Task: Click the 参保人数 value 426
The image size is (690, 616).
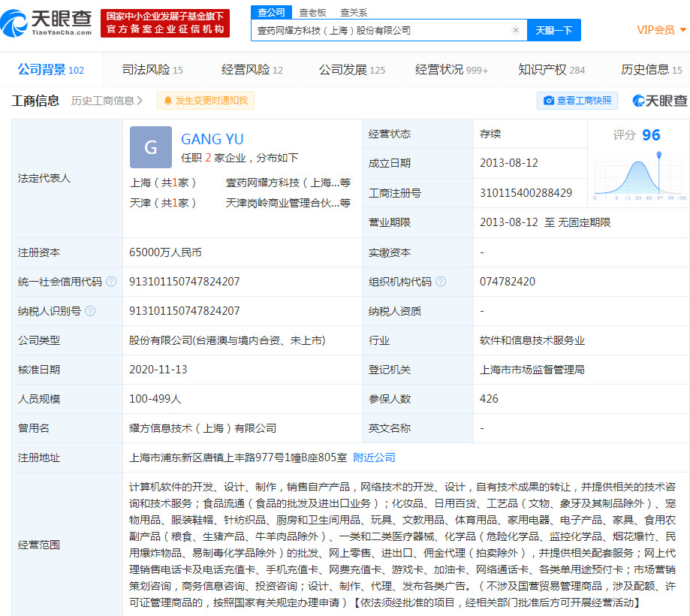Action: [489, 399]
